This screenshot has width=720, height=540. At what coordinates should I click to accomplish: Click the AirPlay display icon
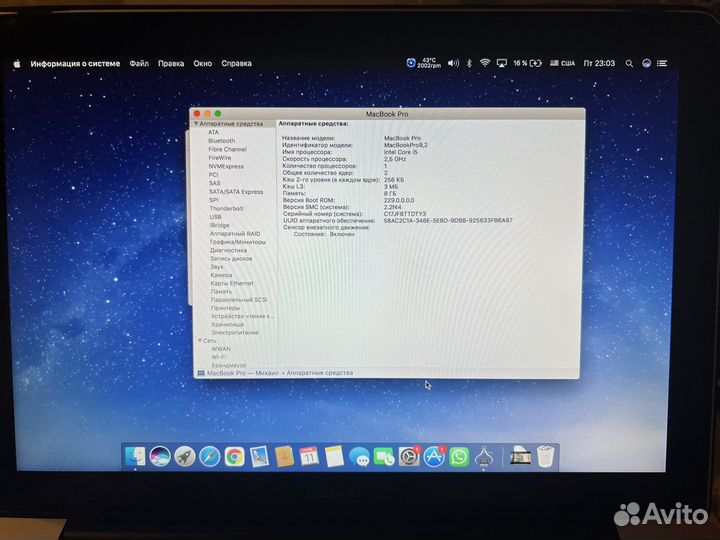click(x=501, y=63)
